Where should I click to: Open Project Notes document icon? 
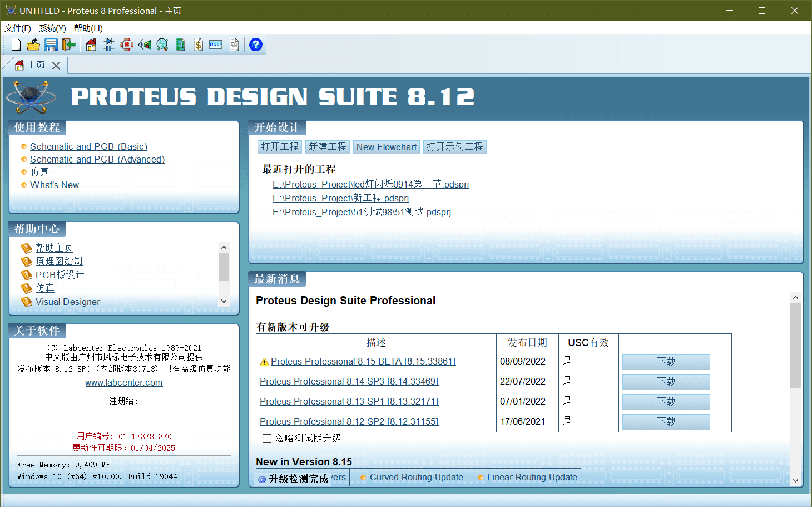pyautogui.click(x=234, y=45)
